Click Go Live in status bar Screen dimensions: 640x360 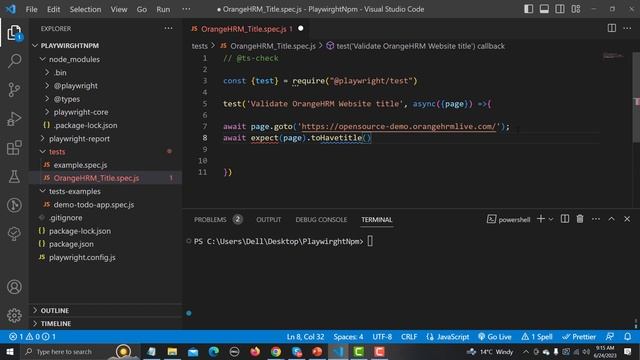(x=495, y=337)
